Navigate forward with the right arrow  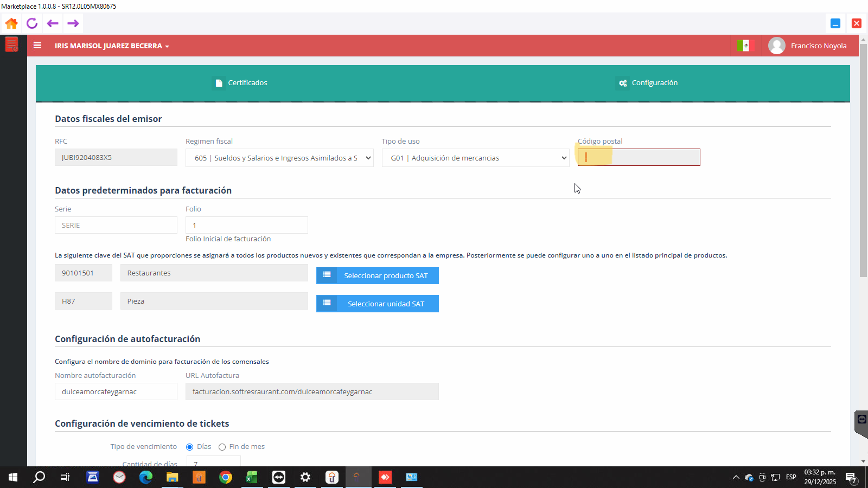coord(73,23)
